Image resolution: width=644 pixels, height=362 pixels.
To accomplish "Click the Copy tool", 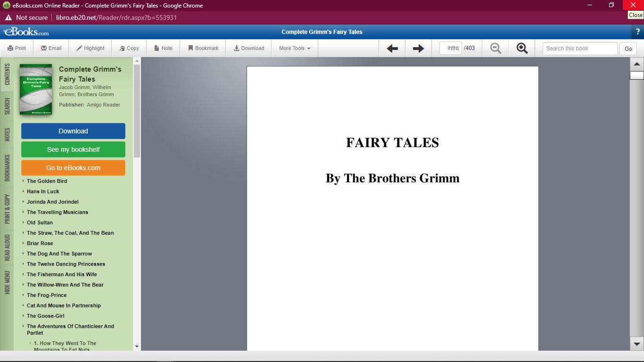I will pyautogui.click(x=122, y=48).
